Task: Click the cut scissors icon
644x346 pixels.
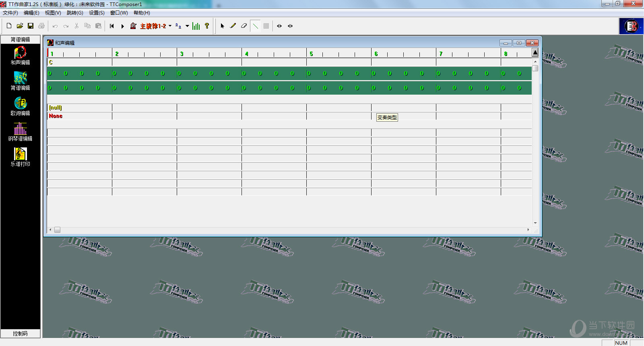Action: point(76,26)
